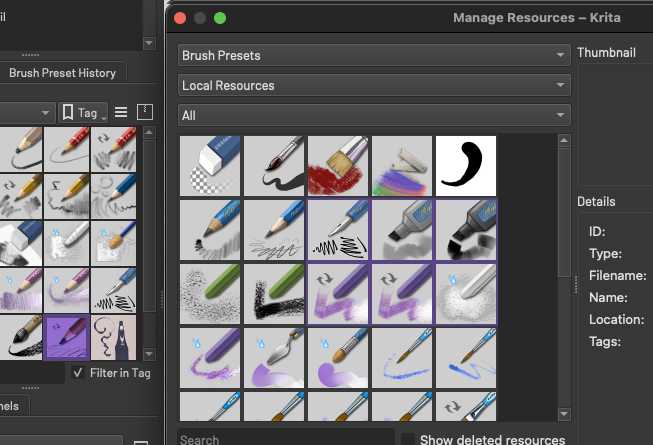Choose the wet round brush purple blob preset

pos(338,358)
